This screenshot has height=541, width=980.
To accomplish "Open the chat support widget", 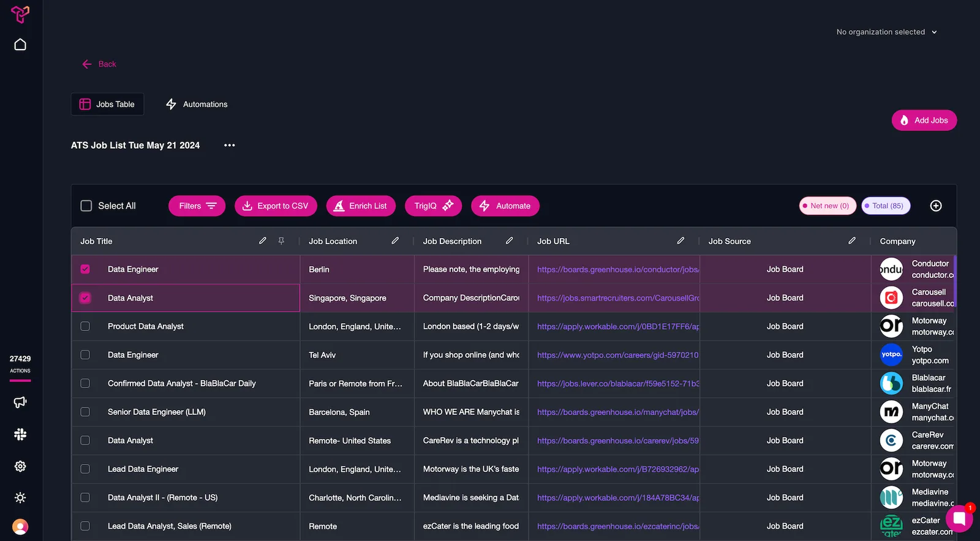I will point(959,519).
